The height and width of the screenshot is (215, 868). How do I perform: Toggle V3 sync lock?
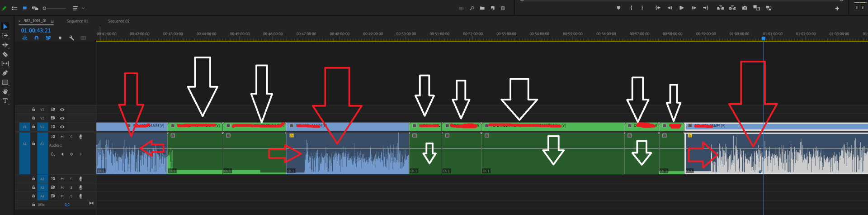pos(53,110)
